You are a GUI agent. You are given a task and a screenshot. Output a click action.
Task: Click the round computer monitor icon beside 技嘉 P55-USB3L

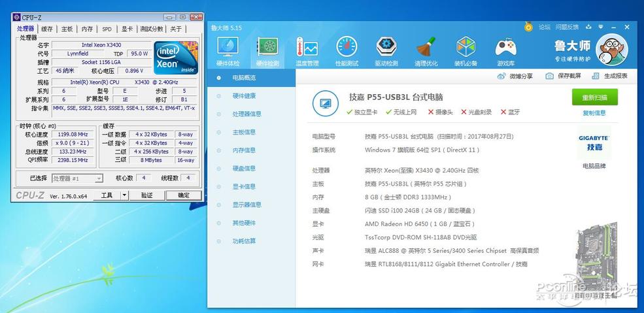(x=326, y=103)
